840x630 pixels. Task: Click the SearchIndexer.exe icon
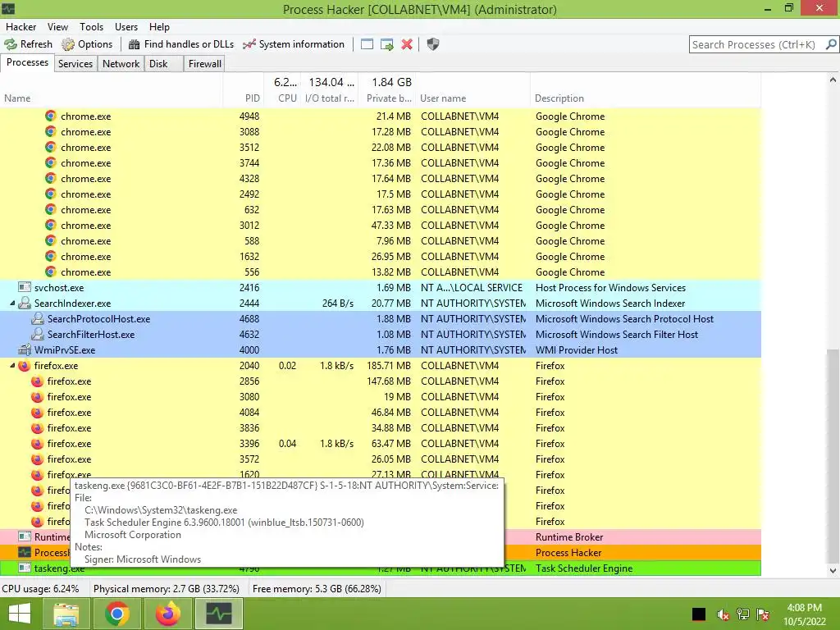click(x=24, y=304)
